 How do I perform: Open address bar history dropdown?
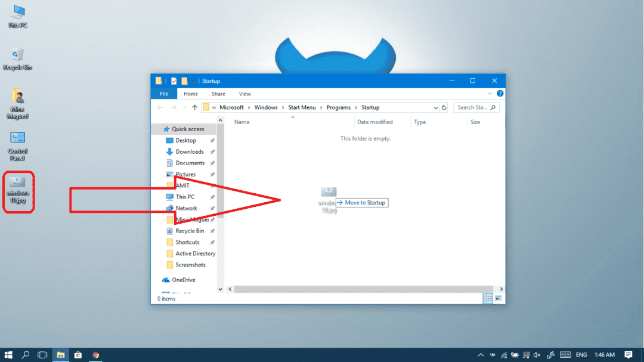tap(436, 108)
